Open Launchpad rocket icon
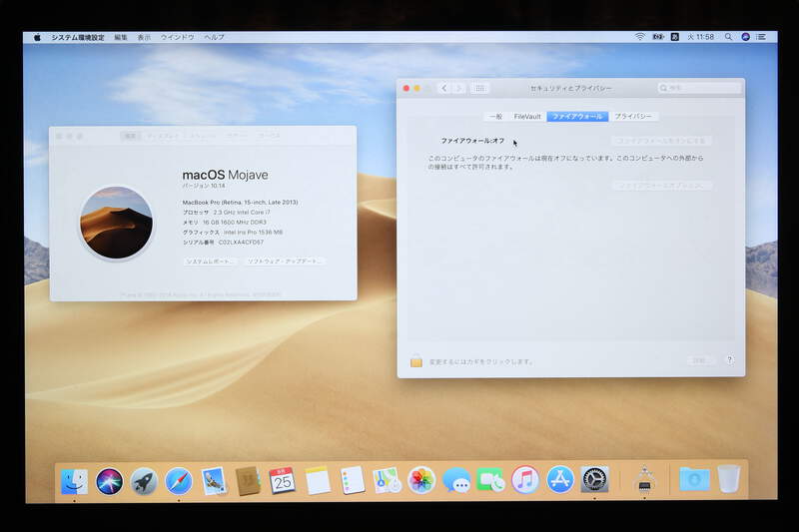 point(144,481)
